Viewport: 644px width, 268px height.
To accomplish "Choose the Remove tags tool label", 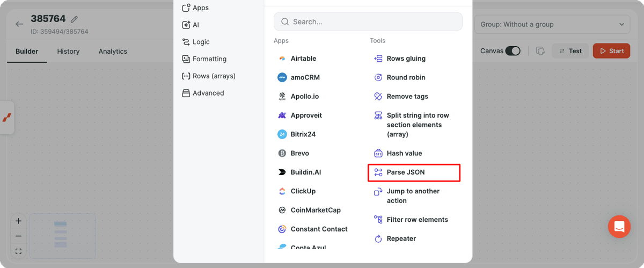I will tap(407, 97).
